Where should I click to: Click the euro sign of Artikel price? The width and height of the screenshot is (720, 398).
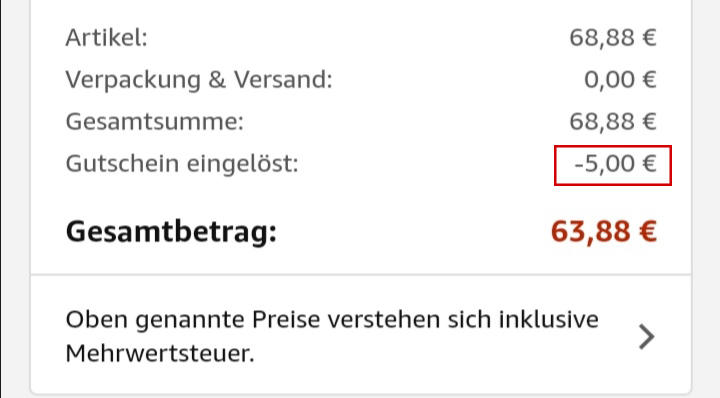click(649, 38)
